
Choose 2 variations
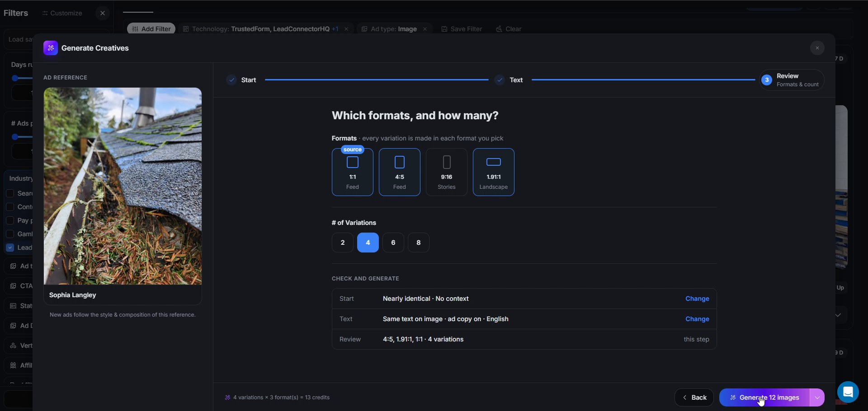343,243
